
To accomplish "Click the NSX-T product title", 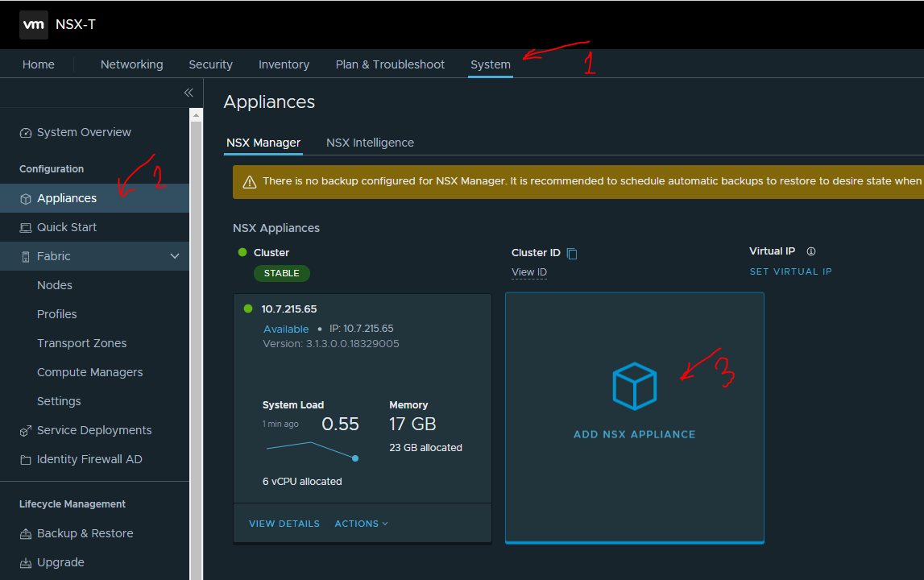I will click(76, 25).
